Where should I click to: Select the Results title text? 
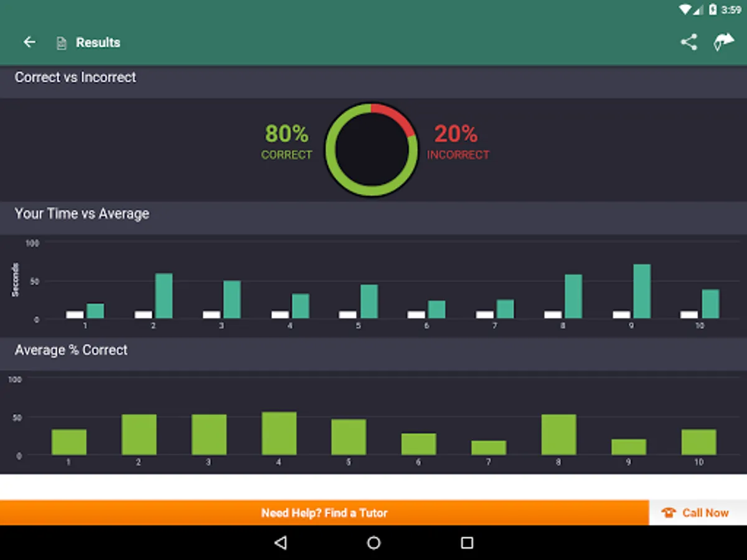[x=98, y=42]
